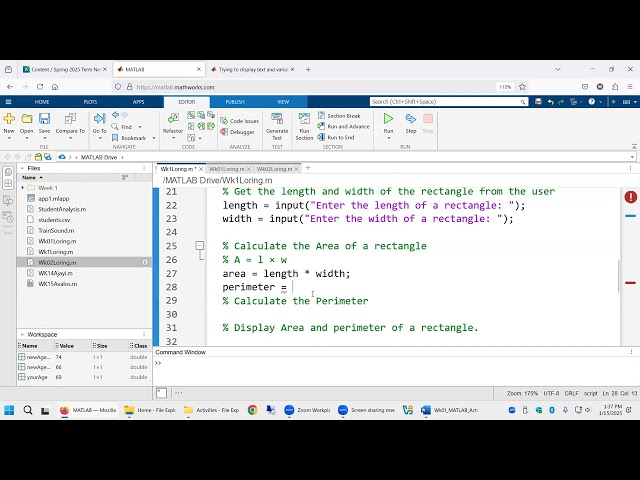Click the Bookmark icon

click(x=115, y=138)
